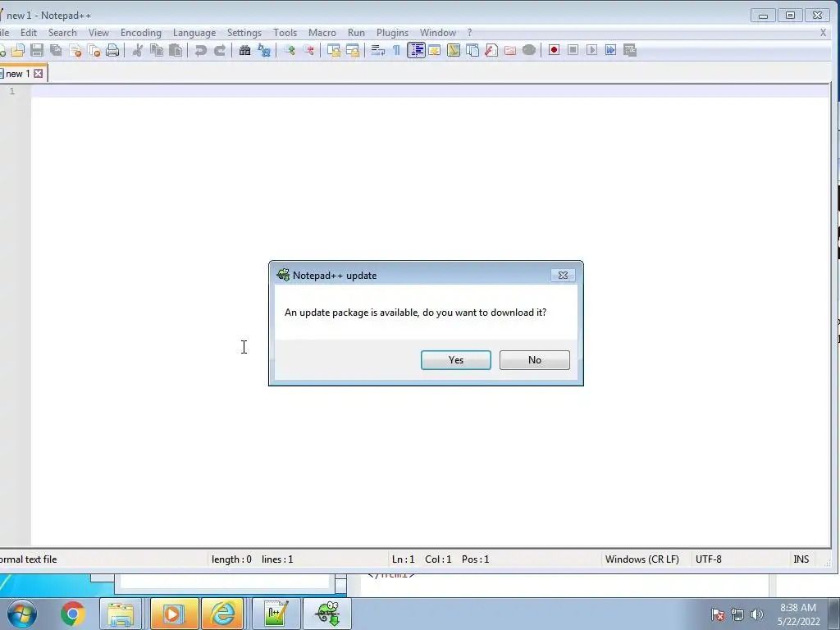The image size is (840, 630).
Task: Click the "length : 0 lines : 1" status text
Action: click(x=253, y=559)
